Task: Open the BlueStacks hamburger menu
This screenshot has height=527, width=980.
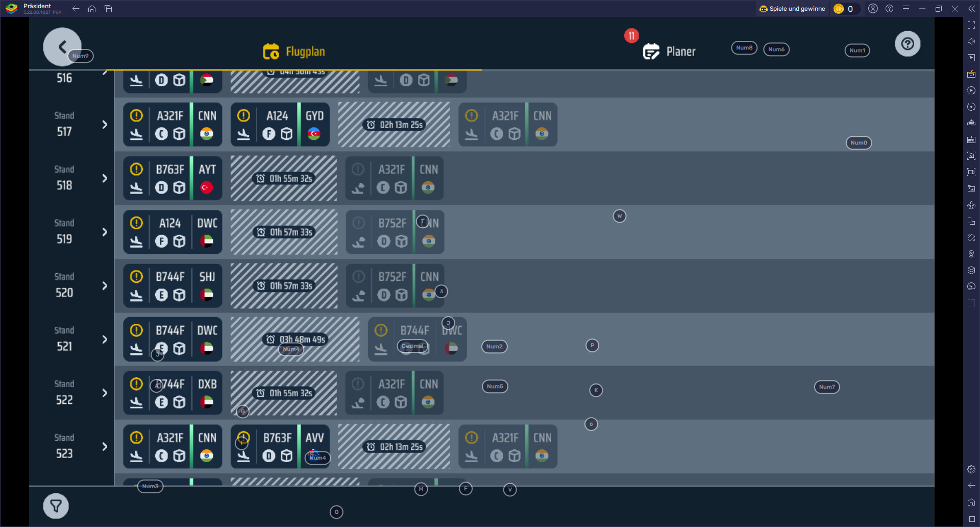Action: coord(905,9)
